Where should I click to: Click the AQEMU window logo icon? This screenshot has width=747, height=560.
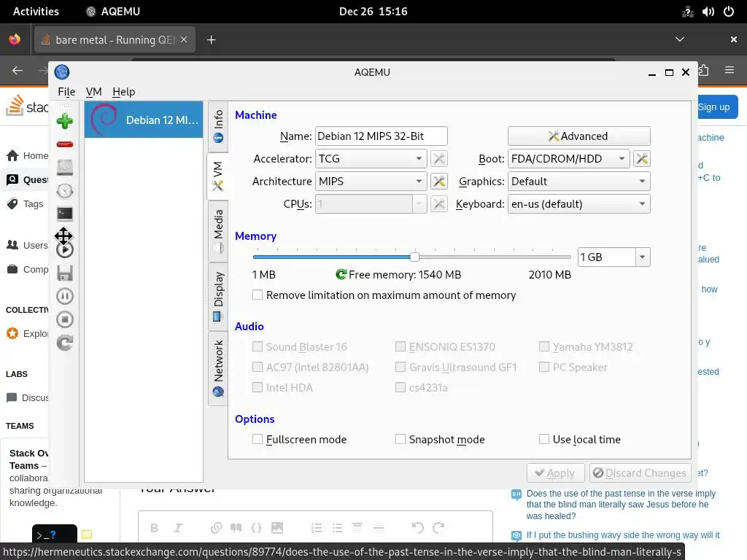pyautogui.click(x=62, y=72)
